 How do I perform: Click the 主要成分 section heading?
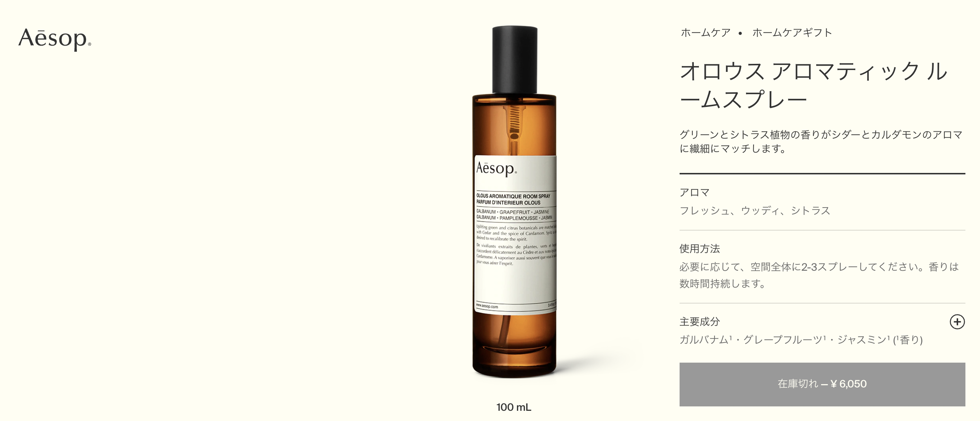click(700, 322)
